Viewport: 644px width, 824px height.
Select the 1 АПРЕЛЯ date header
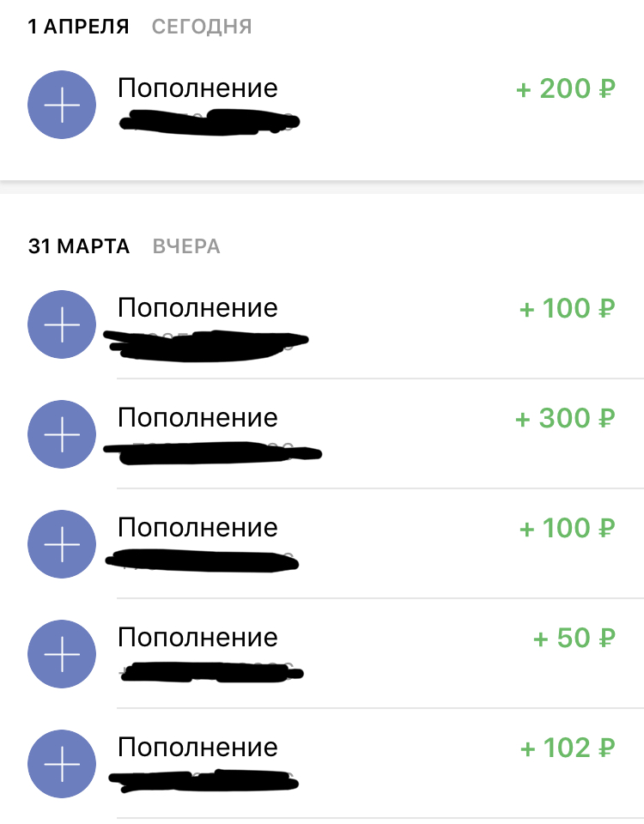pyautogui.click(x=78, y=27)
